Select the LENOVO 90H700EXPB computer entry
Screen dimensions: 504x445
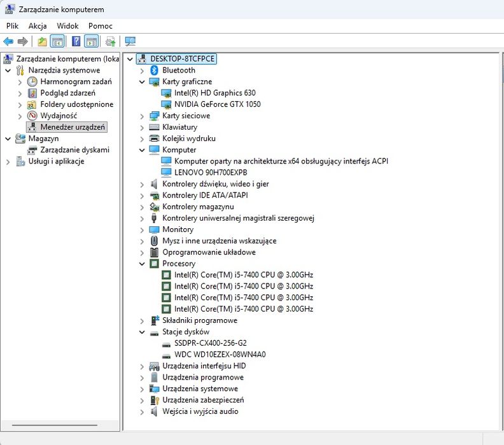[x=211, y=173]
